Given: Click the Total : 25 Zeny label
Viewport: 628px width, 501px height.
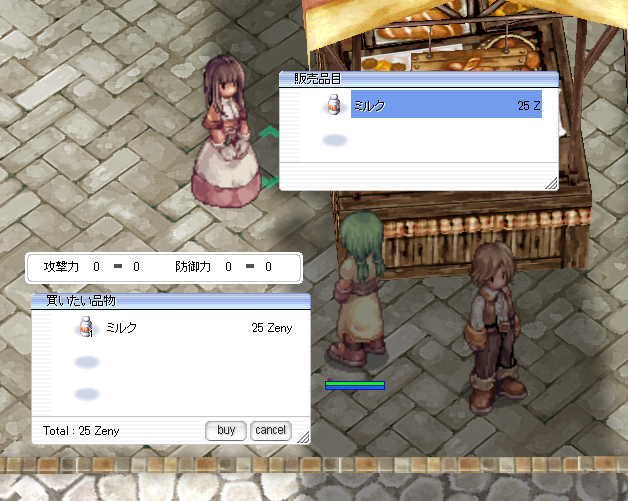Looking at the screenshot, I should [x=81, y=431].
